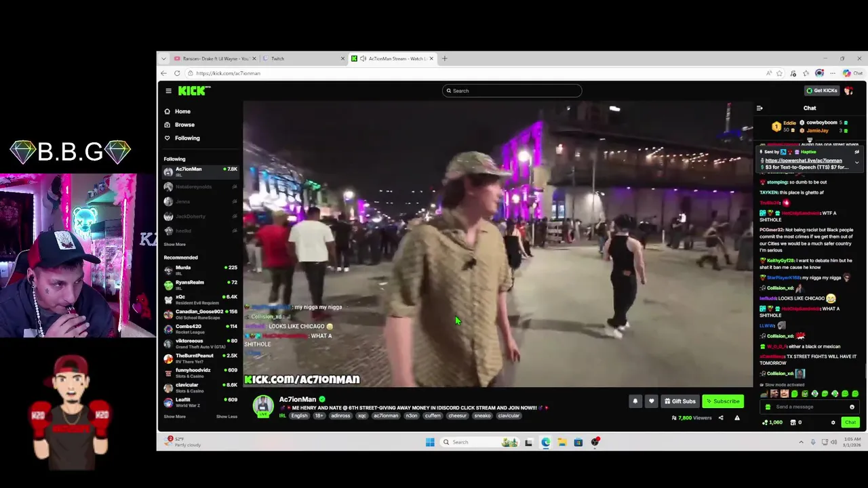Expand Following list with Show More
Image resolution: width=868 pixels, height=488 pixels.
point(174,244)
